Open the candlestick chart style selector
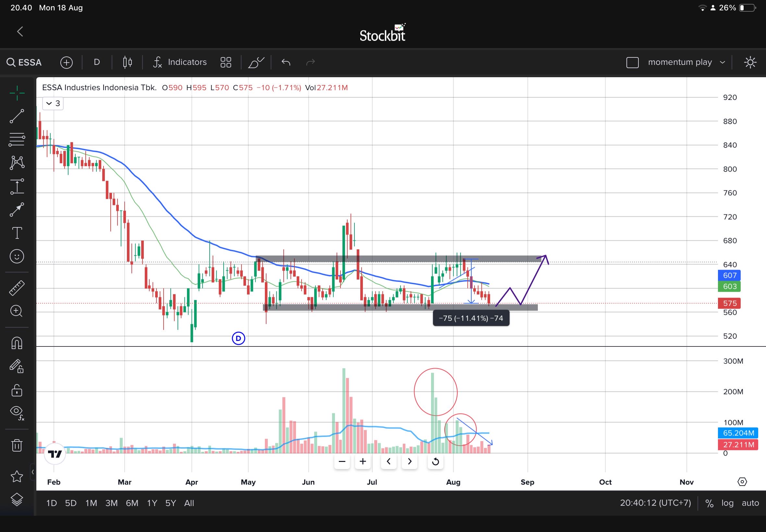 (127, 62)
